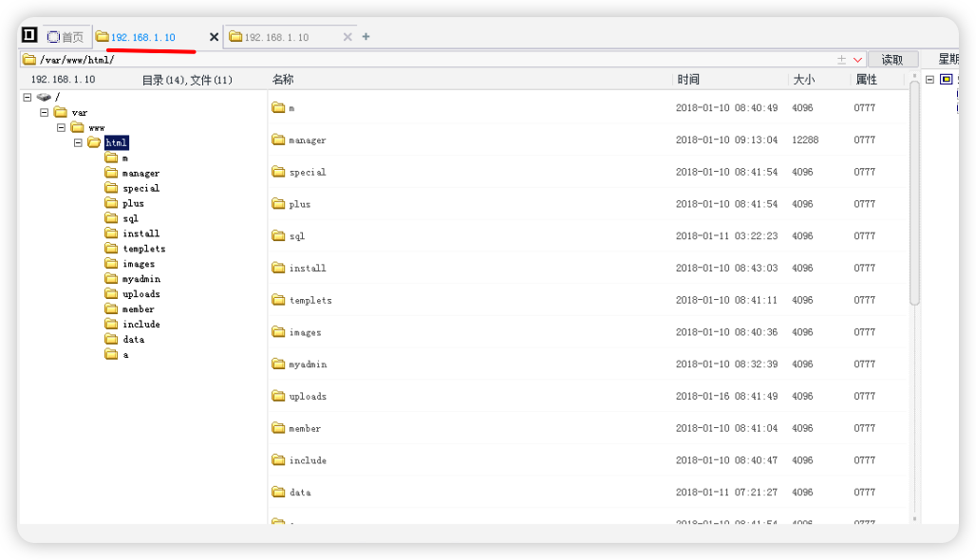Select manager folder icon in the file list
Screen dimensions: 976x560
(278, 140)
